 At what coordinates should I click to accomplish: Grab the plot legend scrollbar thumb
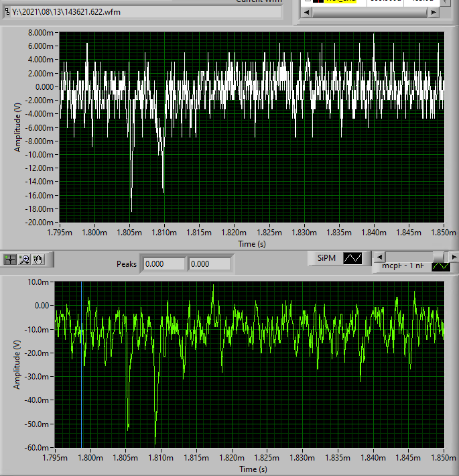pos(440,257)
